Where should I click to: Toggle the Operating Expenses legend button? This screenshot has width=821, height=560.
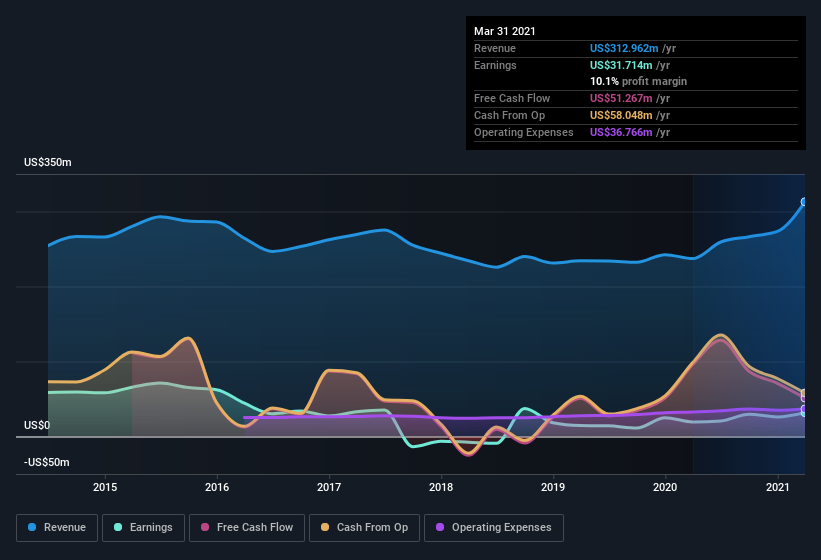coord(494,528)
